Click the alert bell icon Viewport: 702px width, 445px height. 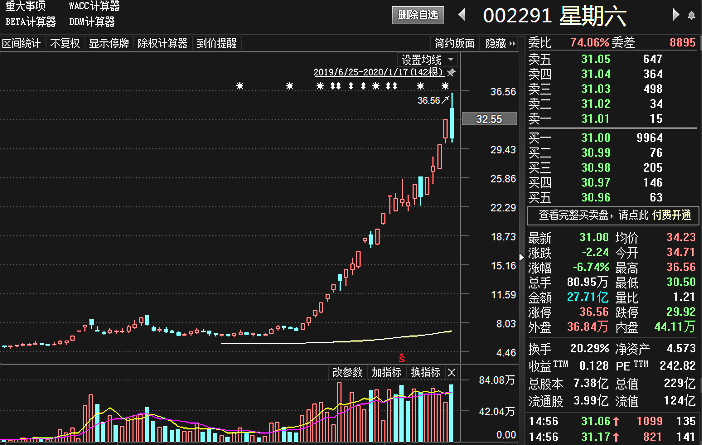click(692, 16)
